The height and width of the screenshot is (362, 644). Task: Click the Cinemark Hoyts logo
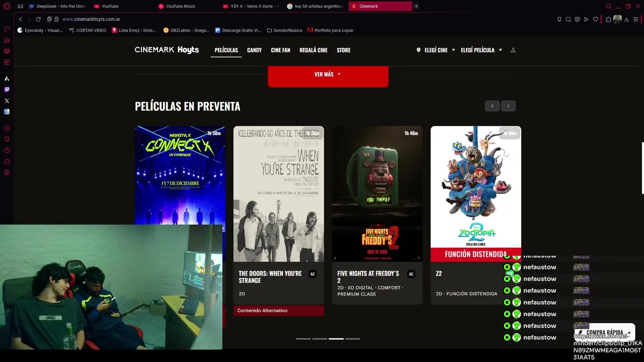tap(167, 50)
